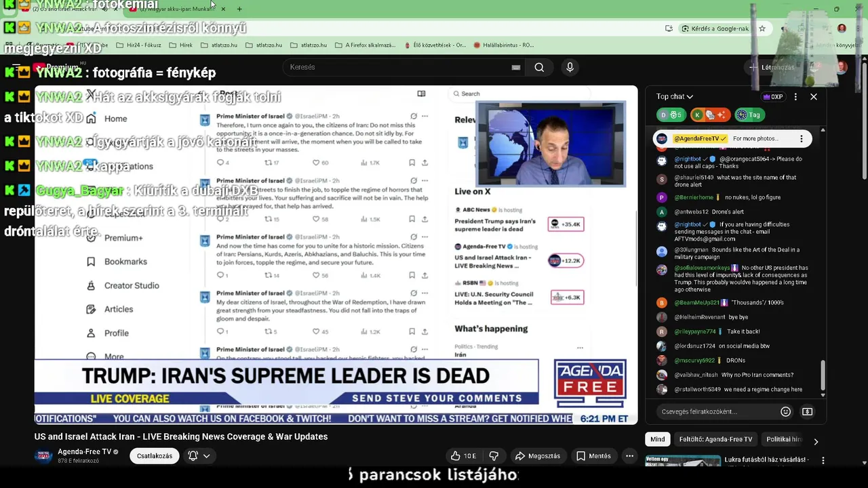
Task: Open the Hír24 - Fókusz bookmark folder
Action: pos(139,45)
